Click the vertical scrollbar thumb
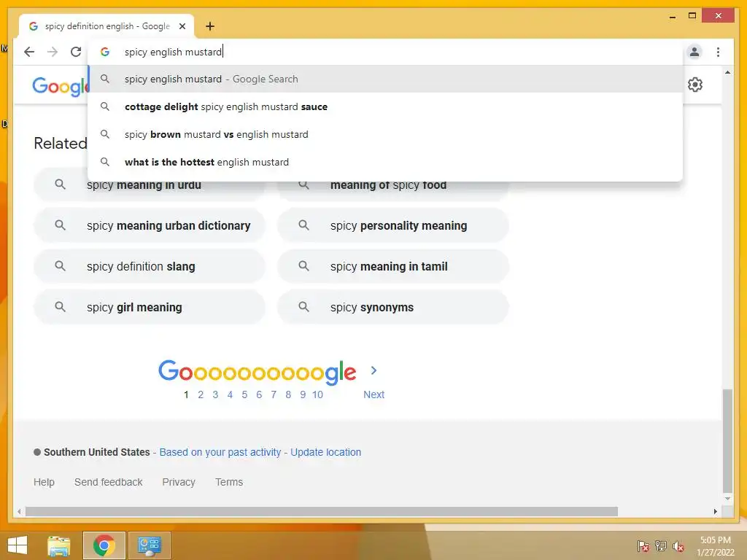747x560 pixels. [727, 441]
